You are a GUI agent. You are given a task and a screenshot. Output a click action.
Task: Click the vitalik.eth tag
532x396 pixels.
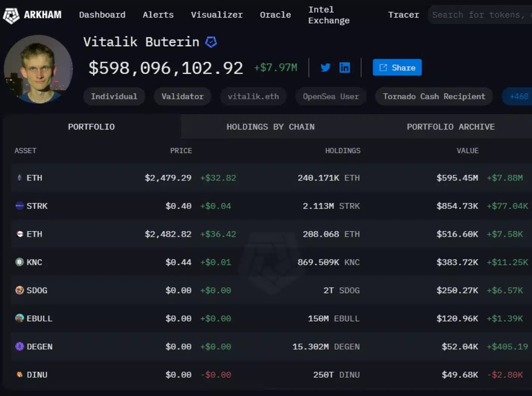(x=253, y=97)
